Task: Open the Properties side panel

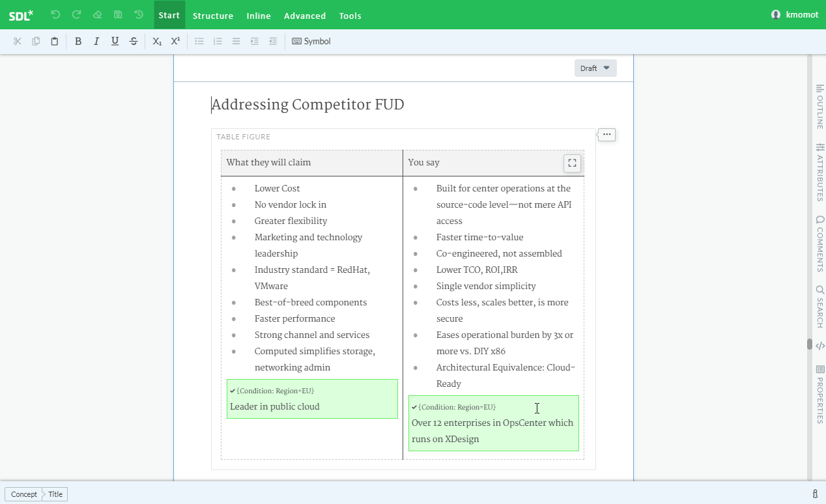Action: (820, 394)
